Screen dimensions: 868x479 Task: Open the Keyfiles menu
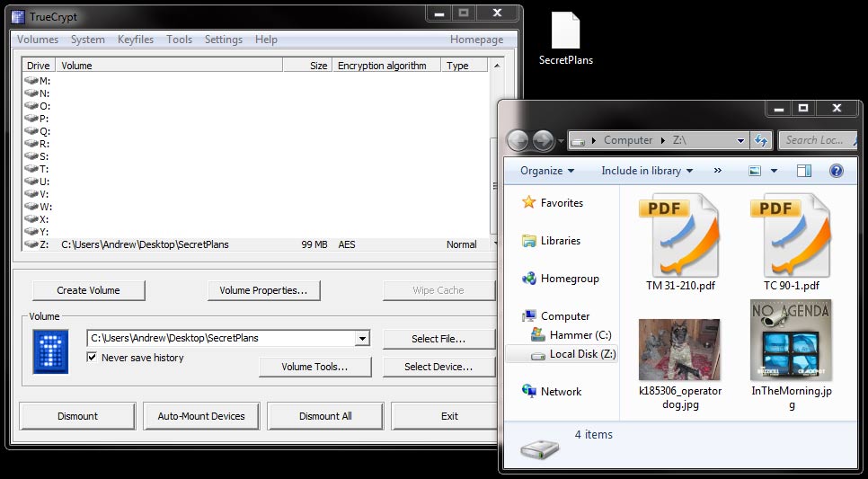tap(136, 40)
